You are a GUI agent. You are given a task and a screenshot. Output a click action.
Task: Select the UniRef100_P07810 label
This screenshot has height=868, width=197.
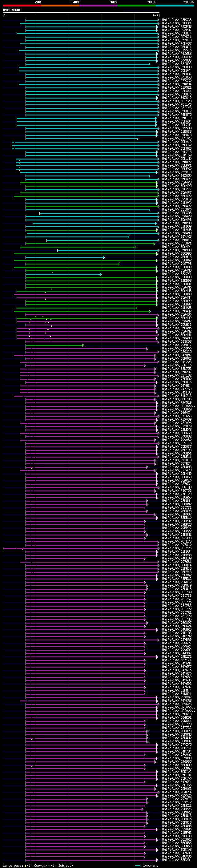[176, 545]
